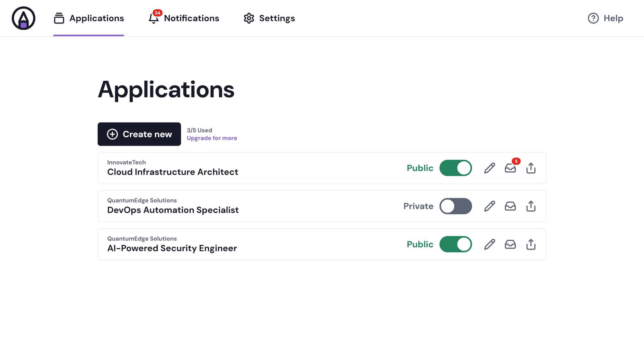Screen dimensions: 644x362
Task: Click the app logo in the header
Action: click(x=24, y=18)
